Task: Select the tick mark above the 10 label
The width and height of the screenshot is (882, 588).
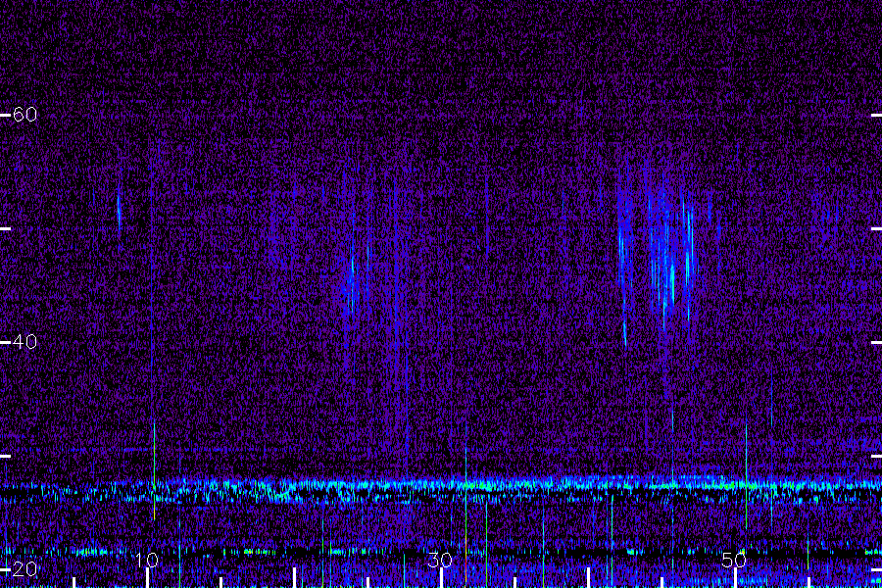Action: pyautogui.click(x=147, y=578)
